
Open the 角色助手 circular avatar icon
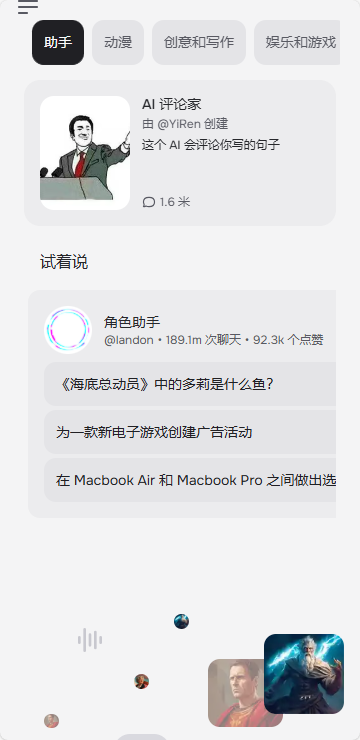68,329
